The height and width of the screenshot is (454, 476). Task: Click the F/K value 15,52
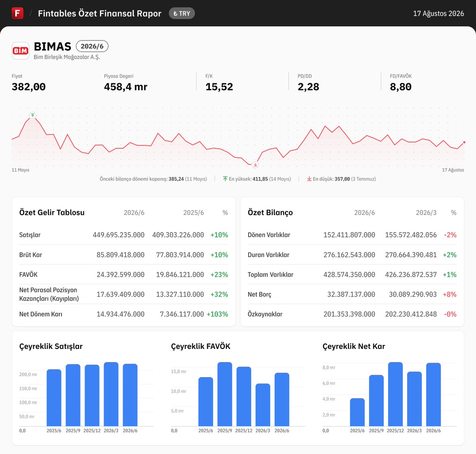click(219, 87)
